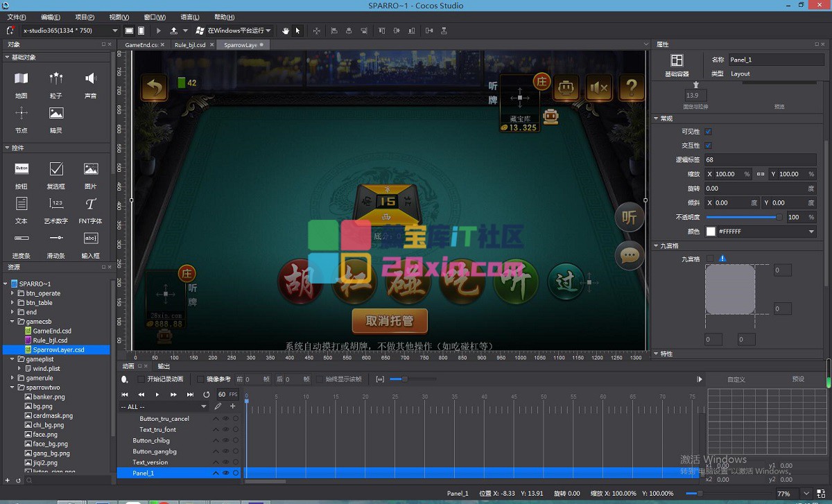Jump to the last frame of timeline

click(190, 394)
